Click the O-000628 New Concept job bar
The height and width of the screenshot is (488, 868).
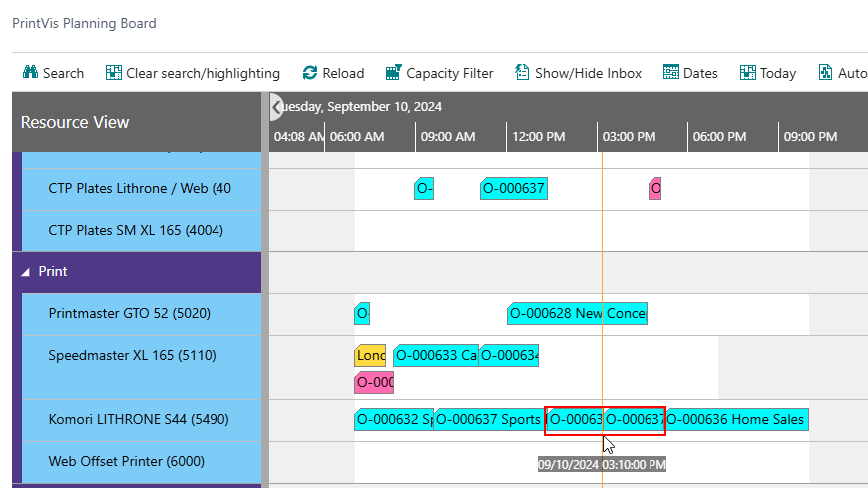tap(577, 314)
